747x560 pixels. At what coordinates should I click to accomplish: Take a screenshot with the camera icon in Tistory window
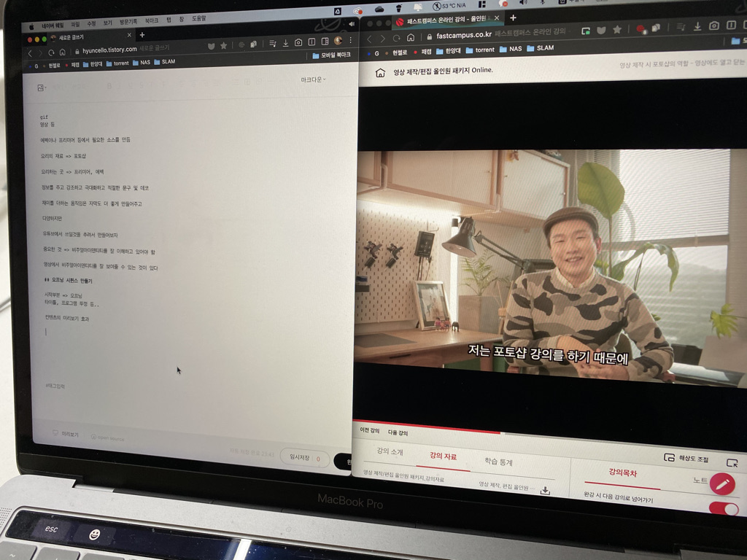pyautogui.click(x=298, y=42)
